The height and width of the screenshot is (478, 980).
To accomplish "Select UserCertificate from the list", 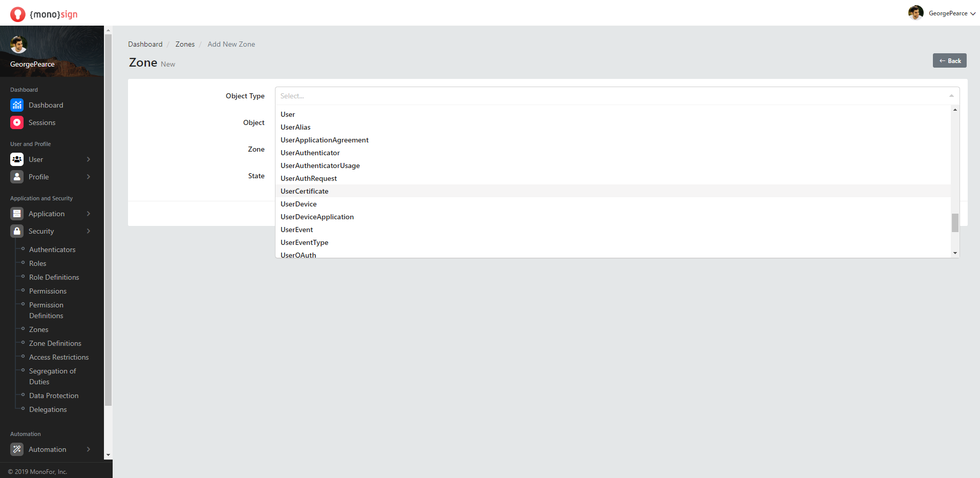I will click(x=305, y=191).
